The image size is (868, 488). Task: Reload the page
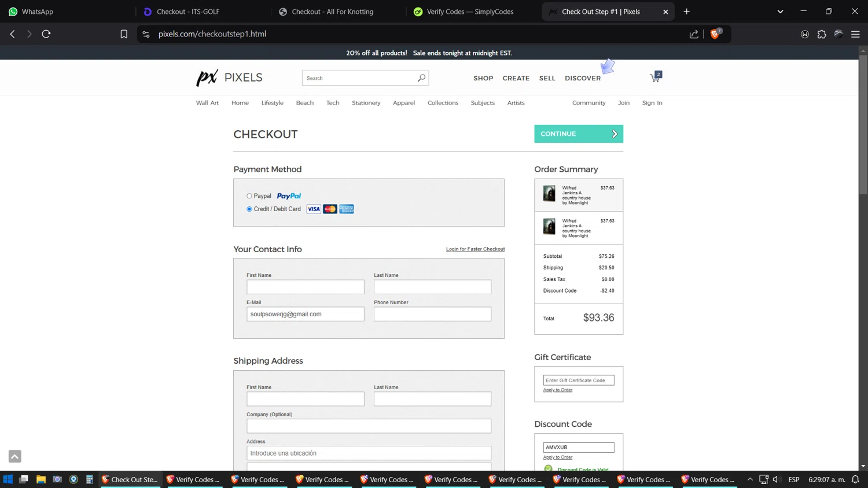click(x=46, y=34)
